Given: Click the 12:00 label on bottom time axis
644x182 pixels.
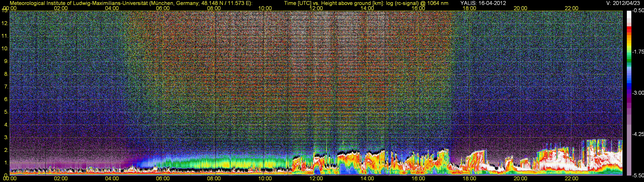Looking at the screenshot, I should click(316, 179).
